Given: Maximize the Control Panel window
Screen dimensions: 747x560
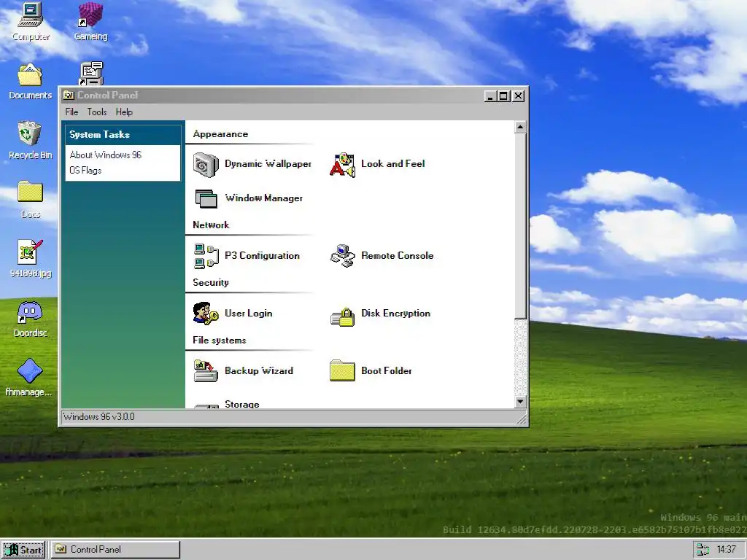Looking at the screenshot, I should tap(503, 96).
